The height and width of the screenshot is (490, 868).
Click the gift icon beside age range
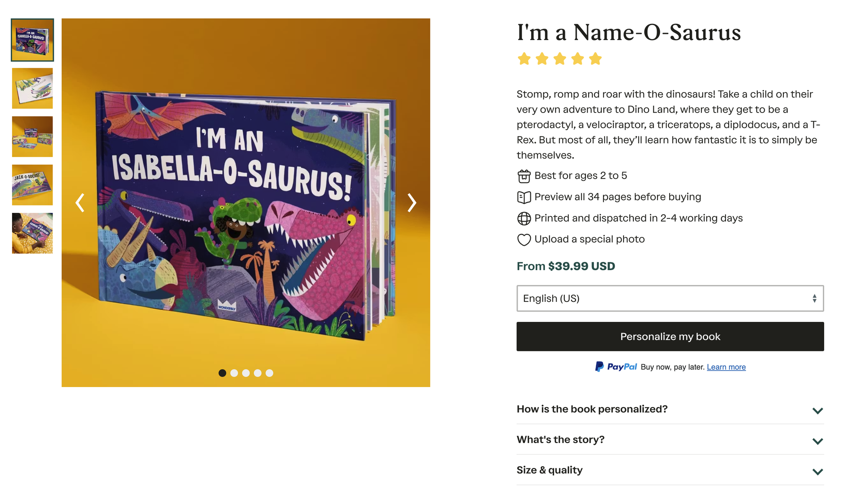click(x=524, y=176)
